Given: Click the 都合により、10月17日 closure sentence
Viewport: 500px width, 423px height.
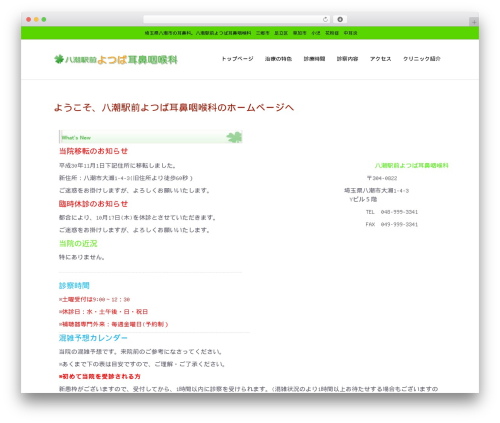Looking at the screenshot, I should (138, 218).
